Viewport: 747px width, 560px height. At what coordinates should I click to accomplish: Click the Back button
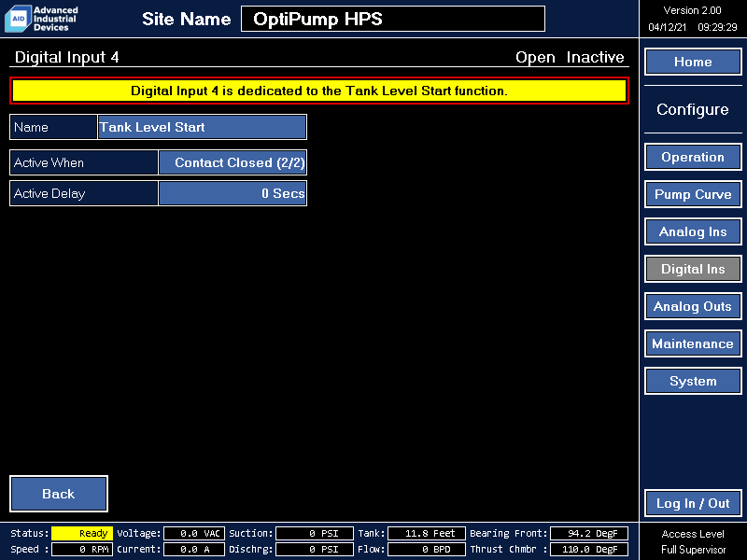[59, 494]
